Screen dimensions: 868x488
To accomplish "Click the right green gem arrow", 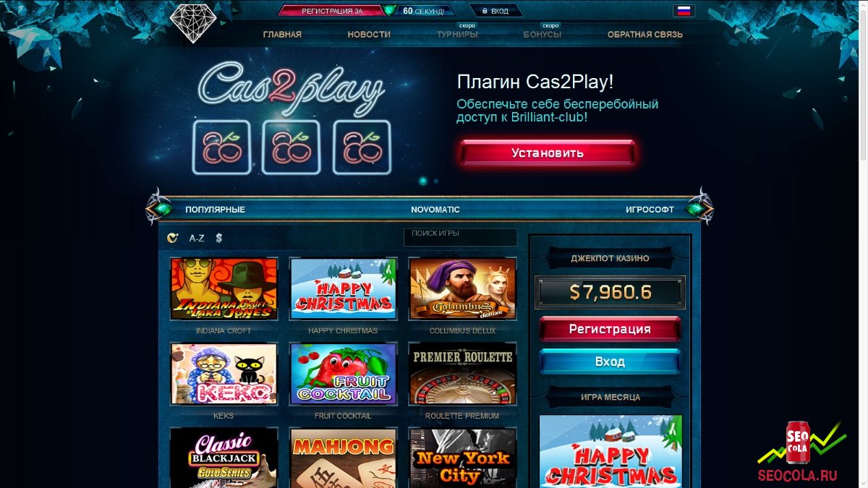I will click(699, 209).
